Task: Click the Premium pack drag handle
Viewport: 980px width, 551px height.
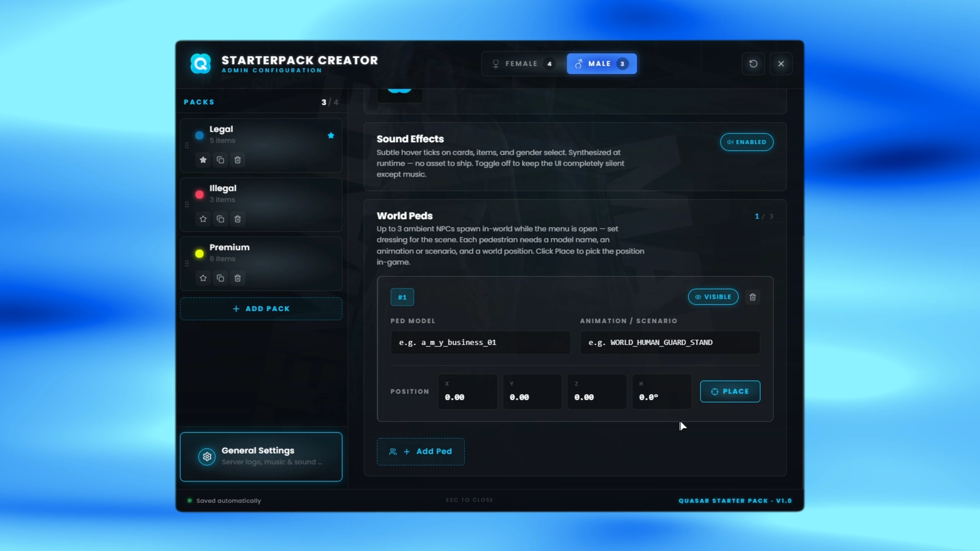Action: coord(187,264)
